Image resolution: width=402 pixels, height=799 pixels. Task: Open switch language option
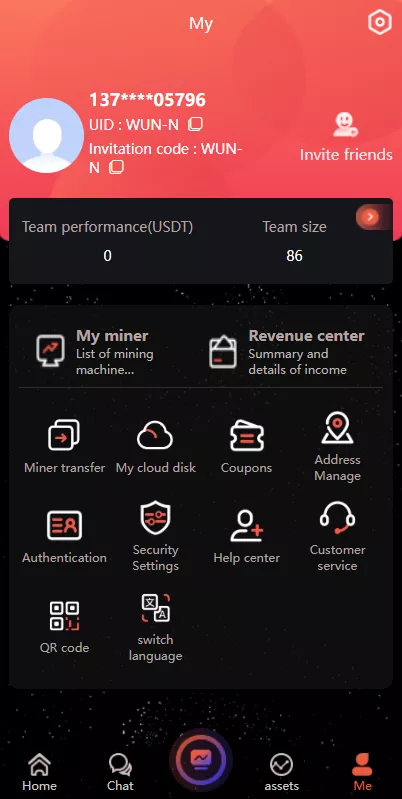155,628
